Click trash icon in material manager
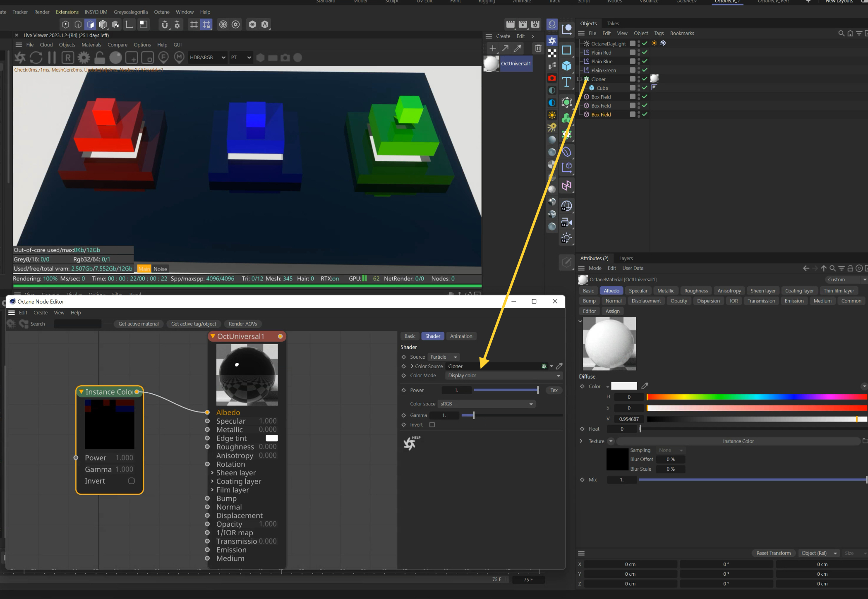 [x=538, y=48]
